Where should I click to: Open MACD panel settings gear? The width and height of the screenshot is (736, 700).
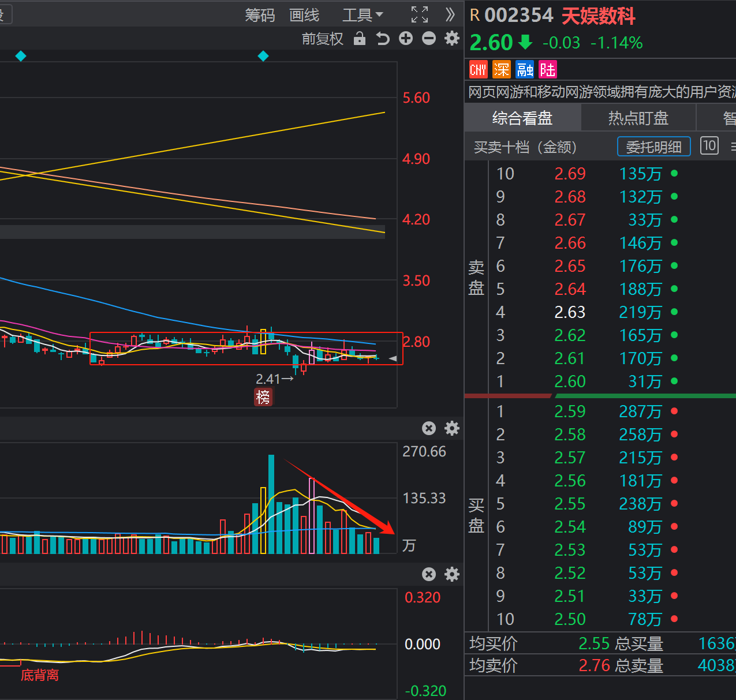pyautogui.click(x=452, y=574)
